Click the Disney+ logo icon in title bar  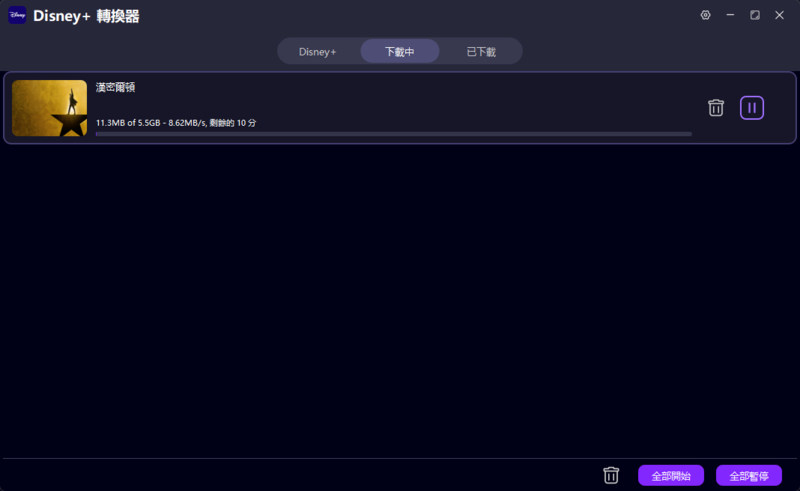17,16
